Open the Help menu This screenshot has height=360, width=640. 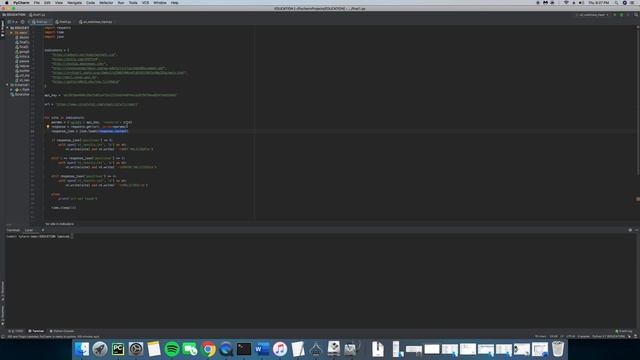(175, 2)
